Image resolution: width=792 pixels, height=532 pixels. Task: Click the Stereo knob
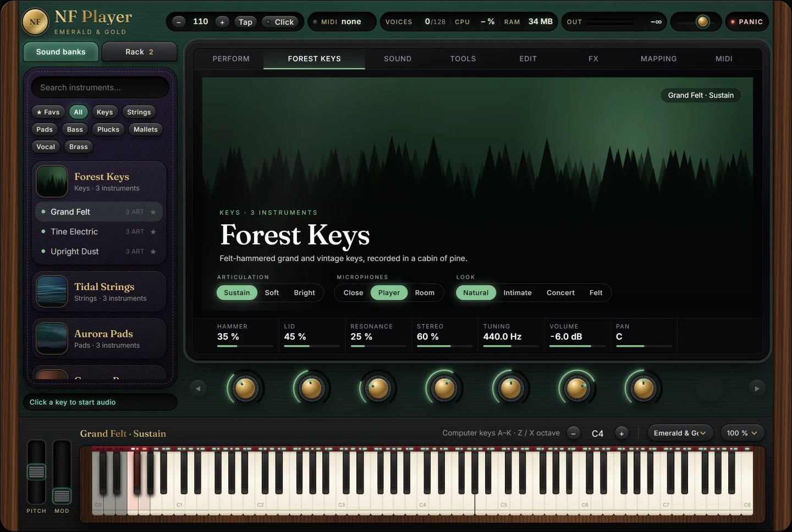click(444, 389)
